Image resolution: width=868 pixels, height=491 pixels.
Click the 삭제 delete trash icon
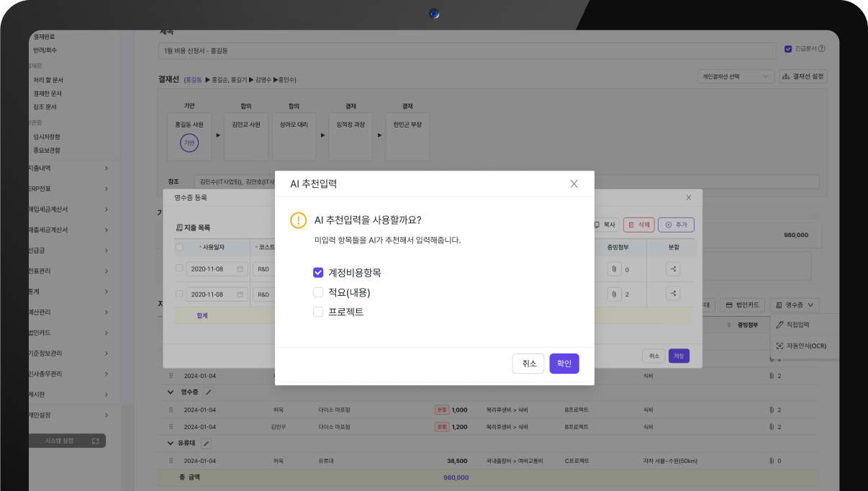pos(638,225)
